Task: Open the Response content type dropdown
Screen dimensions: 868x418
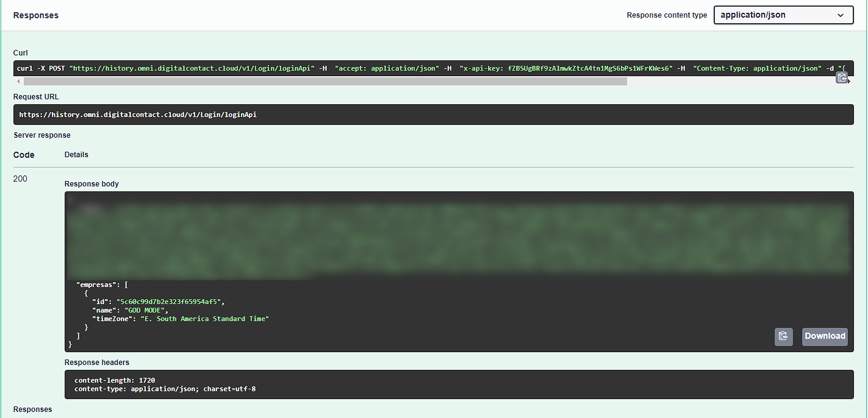Action: (783, 15)
